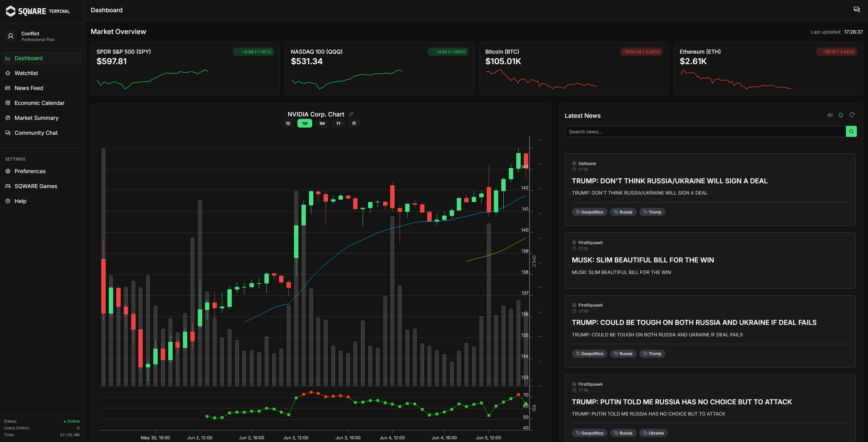The height and width of the screenshot is (442, 868).
Task: Click Trump tag on tough-on-both news
Action: click(652, 353)
